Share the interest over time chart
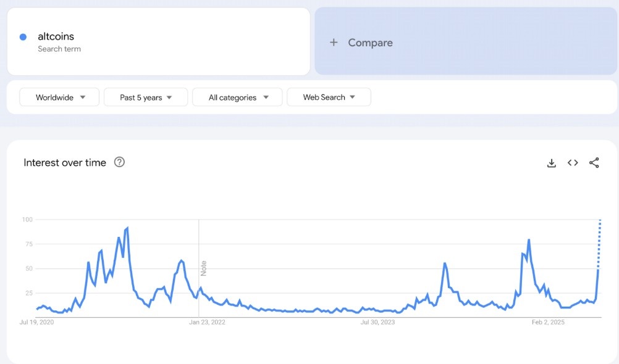The height and width of the screenshot is (364, 619). tap(594, 163)
